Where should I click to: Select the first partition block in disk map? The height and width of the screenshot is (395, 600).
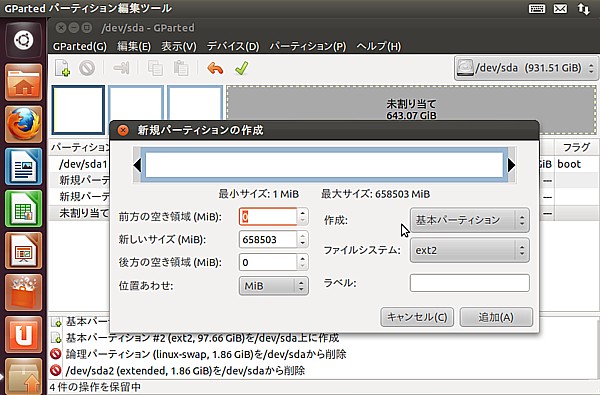coord(78,110)
